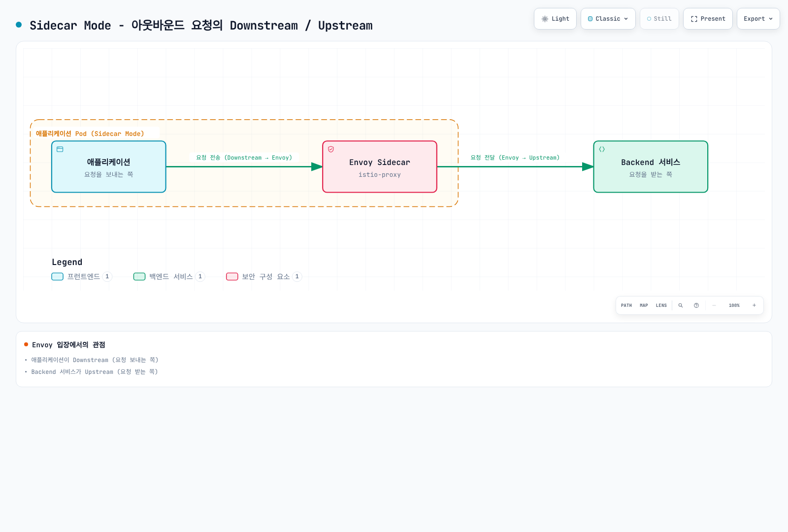Screen dimensions: 788x532
Task: Click the Backend 서비스가 Upstream bullet text
Action: click(95, 372)
